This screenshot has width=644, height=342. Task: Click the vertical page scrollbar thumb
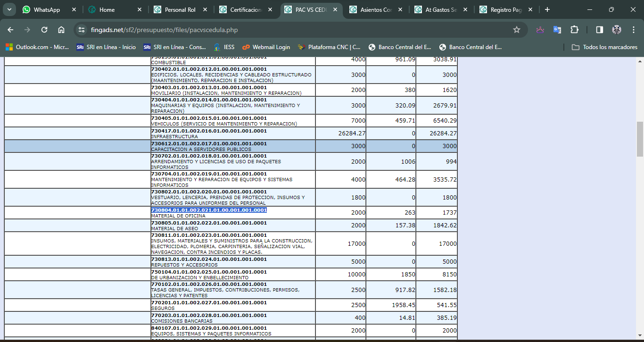[640, 139]
